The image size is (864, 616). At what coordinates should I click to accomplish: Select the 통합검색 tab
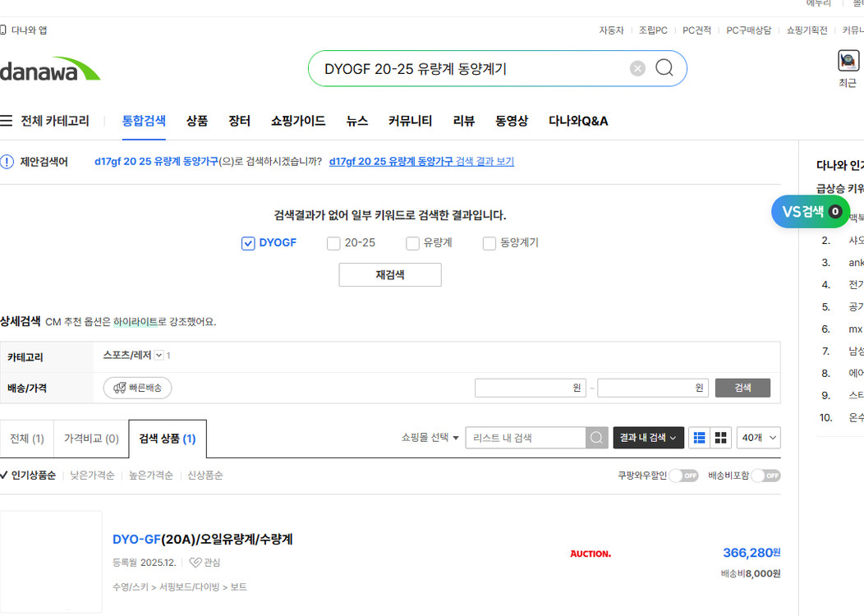[x=144, y=121]
